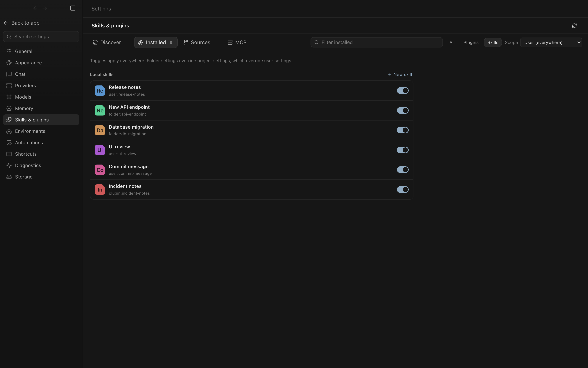This screenshot has width=588, height=368.
Task: Toggle the sidebar panel icon
Action: [73, 8]
